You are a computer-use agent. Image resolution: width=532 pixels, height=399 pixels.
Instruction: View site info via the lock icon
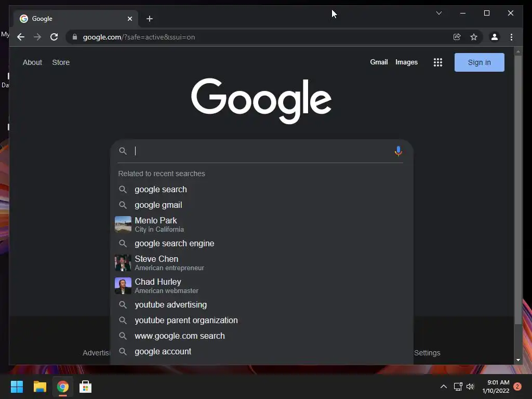75,37
